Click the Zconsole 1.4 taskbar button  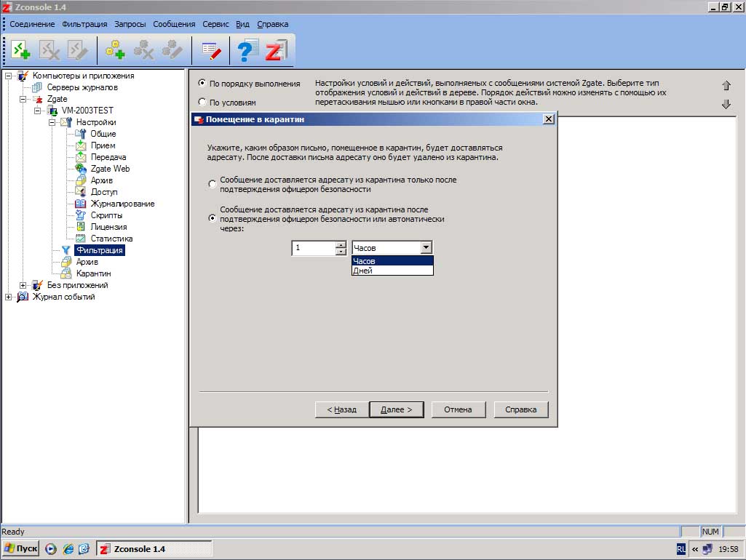(154, 548)
